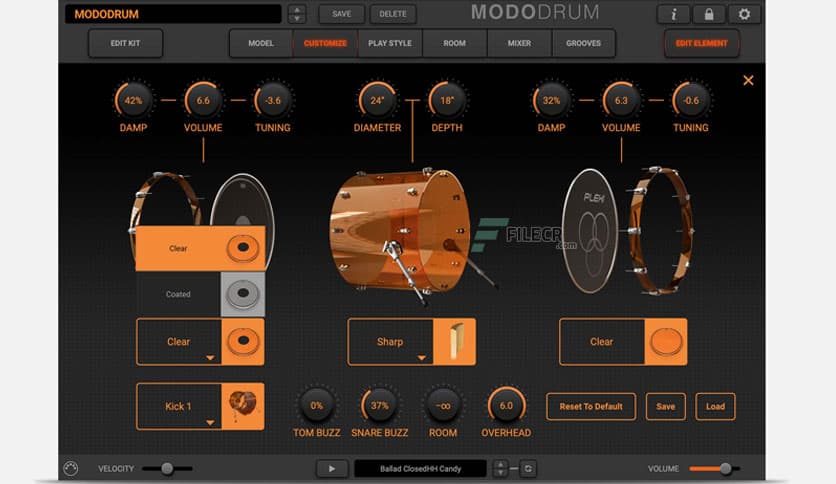Select the Coated head option in dropdown list

(x=200, y=294)
